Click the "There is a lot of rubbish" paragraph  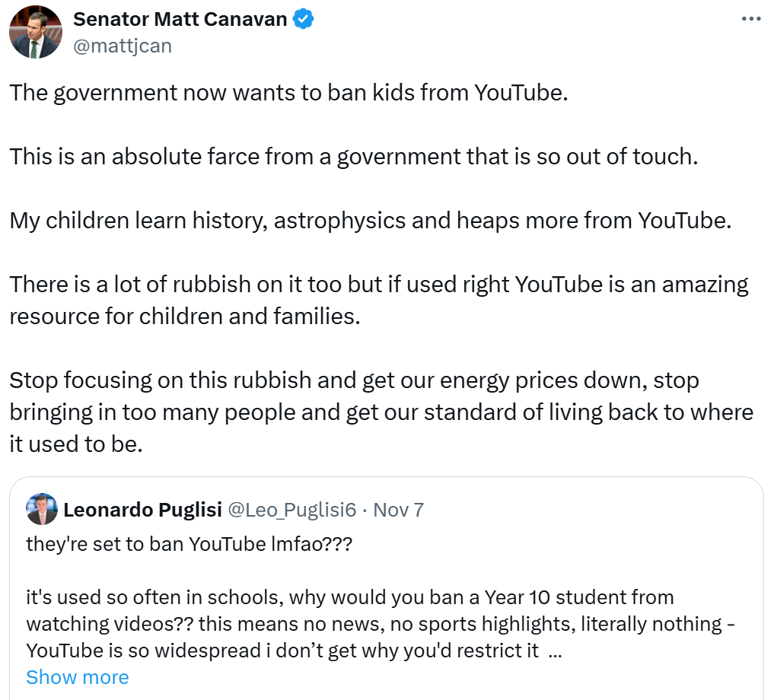pyautogui.click(x=378, y=300)
